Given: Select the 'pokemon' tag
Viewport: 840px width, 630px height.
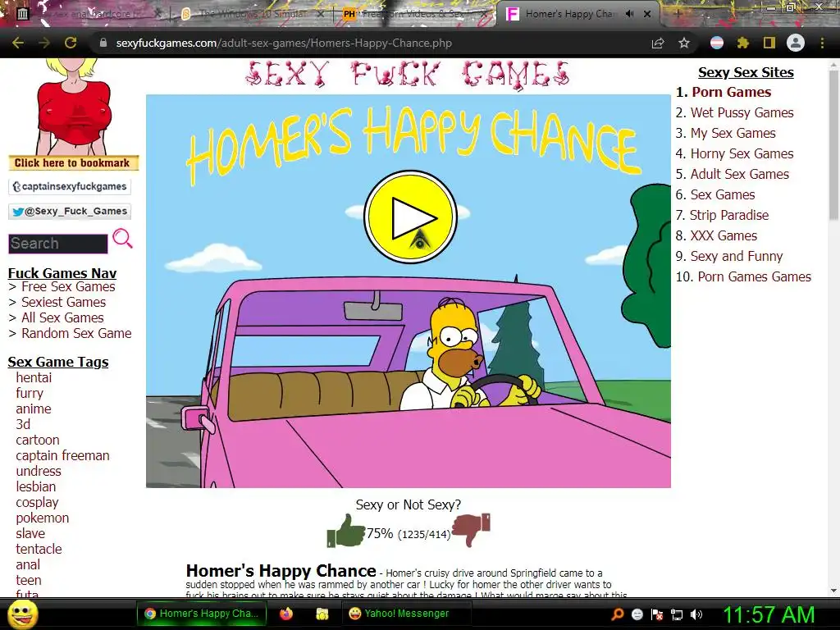Looking at the screenshot, I should 43,518.
